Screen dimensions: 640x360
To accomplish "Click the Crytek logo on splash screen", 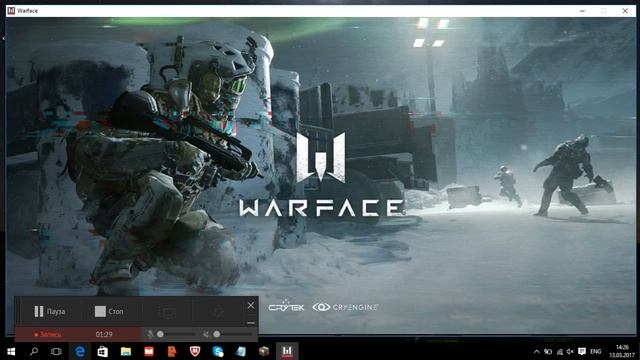I will pyautogui.click(x=286, y=306).
